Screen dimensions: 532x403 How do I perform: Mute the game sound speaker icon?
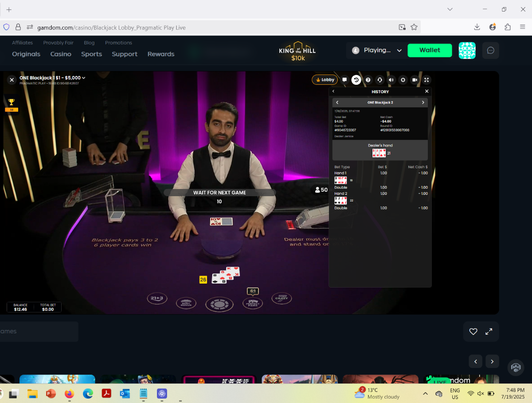[391, 80]
